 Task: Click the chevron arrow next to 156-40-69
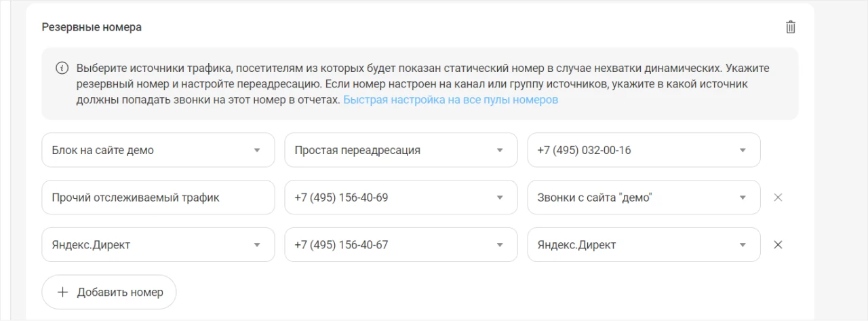tap(500, 197)
